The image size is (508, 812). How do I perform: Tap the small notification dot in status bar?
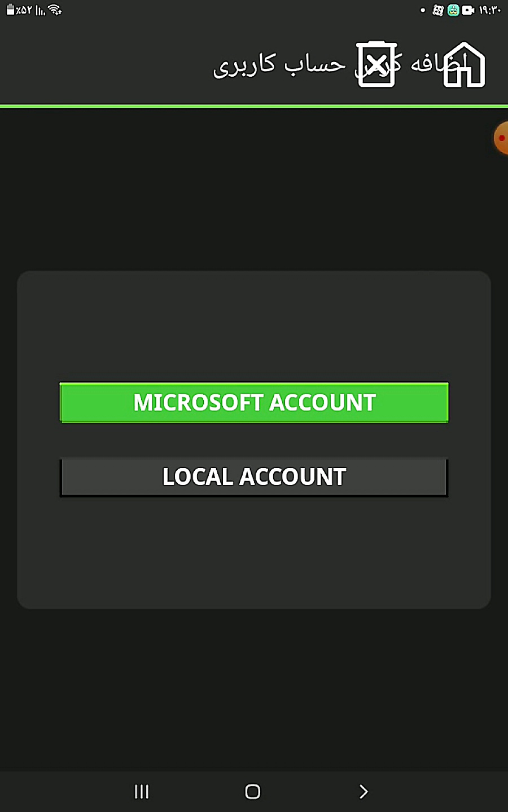tap(423, 10)
